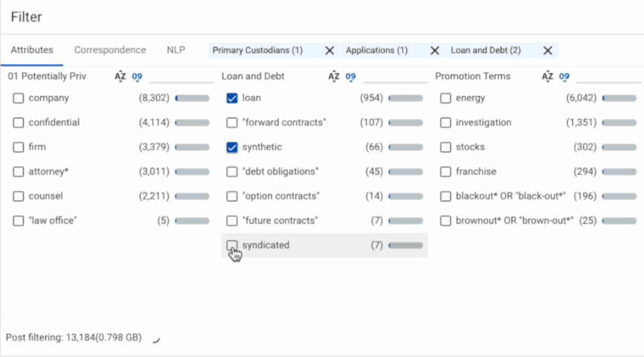The height and width of the screenshot is (357, 644).
Task: Focus the Promotion Terms search field
Action: click(x=608, y=76)
